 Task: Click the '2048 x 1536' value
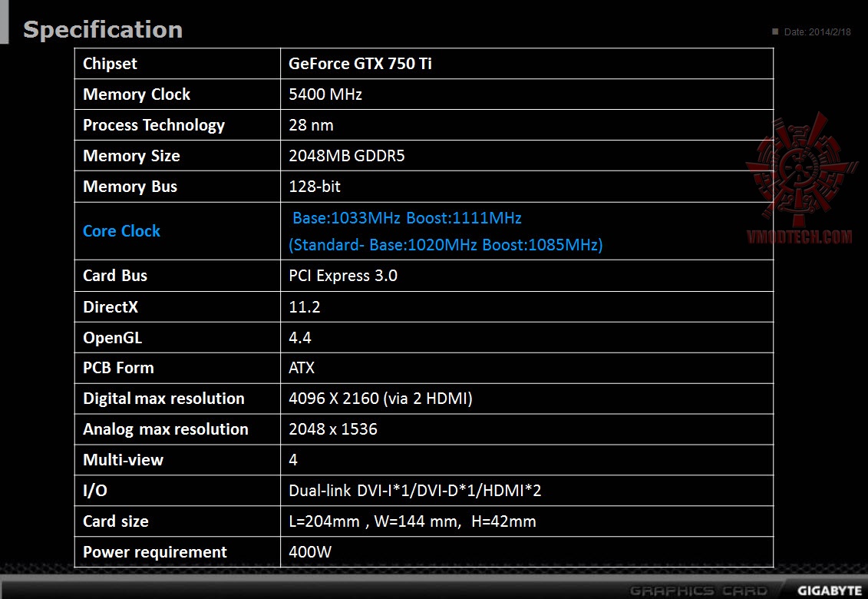pos(333,429)
